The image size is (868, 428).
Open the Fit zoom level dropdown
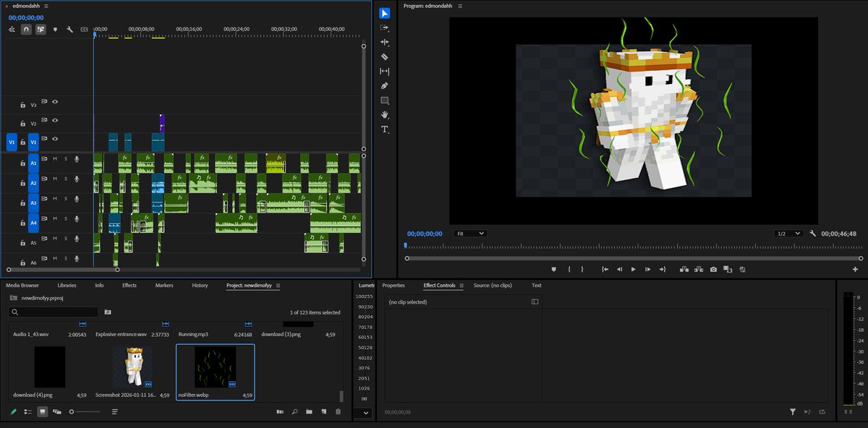470,234
